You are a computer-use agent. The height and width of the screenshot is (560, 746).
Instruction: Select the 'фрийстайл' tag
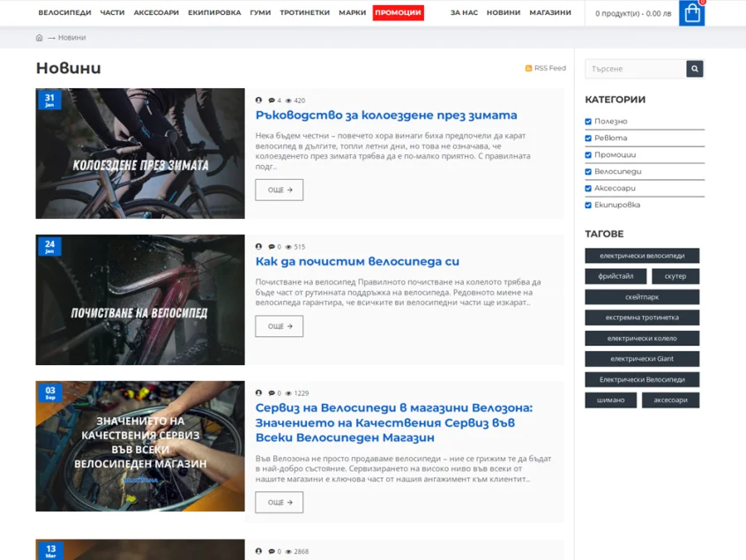tap(615, 276)
